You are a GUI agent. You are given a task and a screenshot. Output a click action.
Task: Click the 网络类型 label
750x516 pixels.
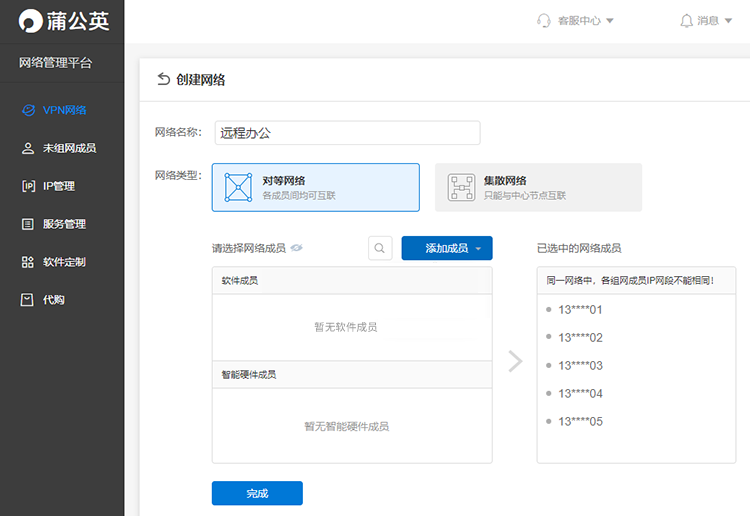[178, 176]
